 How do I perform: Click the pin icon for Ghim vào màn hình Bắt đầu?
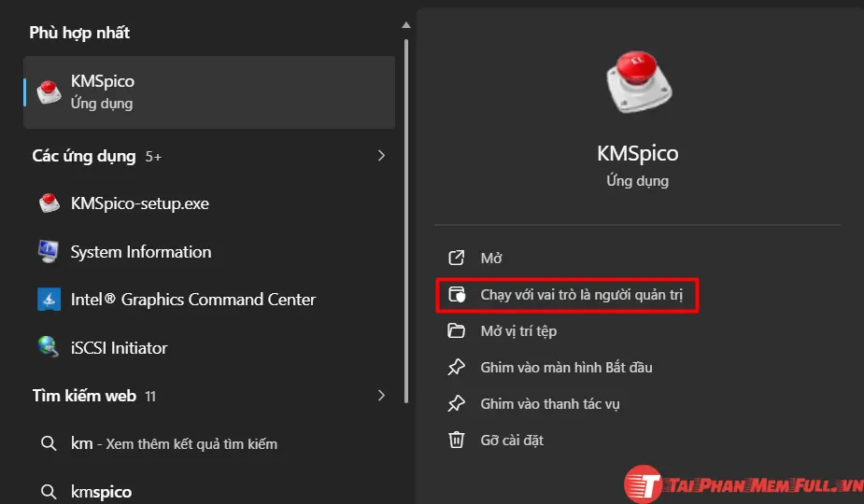click(456, 368)
